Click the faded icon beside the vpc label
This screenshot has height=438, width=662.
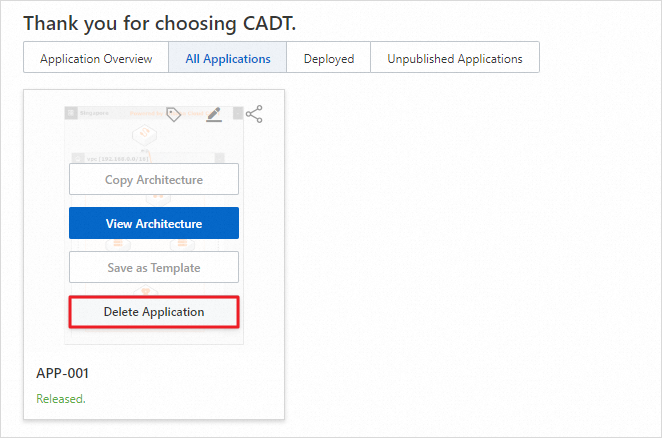(x=76, y=158)
